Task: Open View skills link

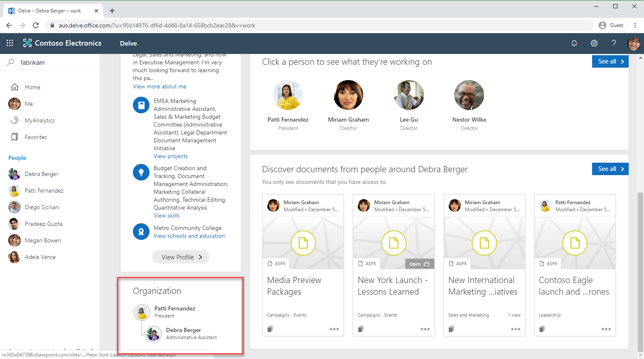Action: tap(167, 215)
